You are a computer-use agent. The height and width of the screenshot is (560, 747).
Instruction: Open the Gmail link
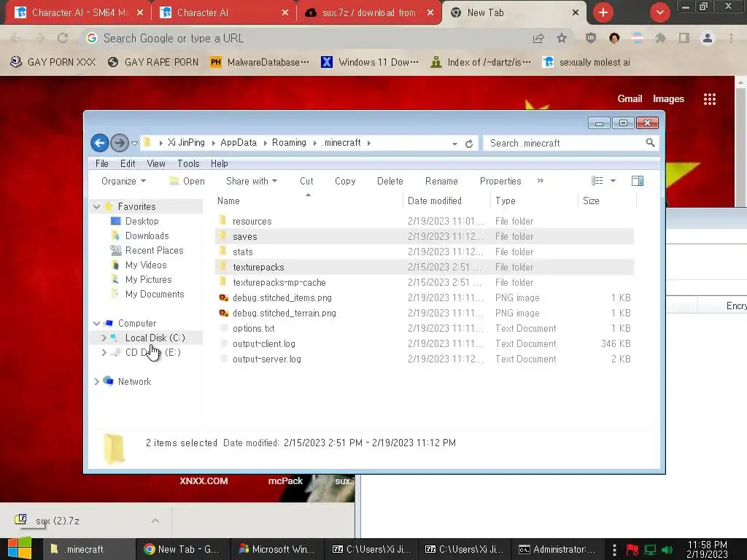(630, 98)
